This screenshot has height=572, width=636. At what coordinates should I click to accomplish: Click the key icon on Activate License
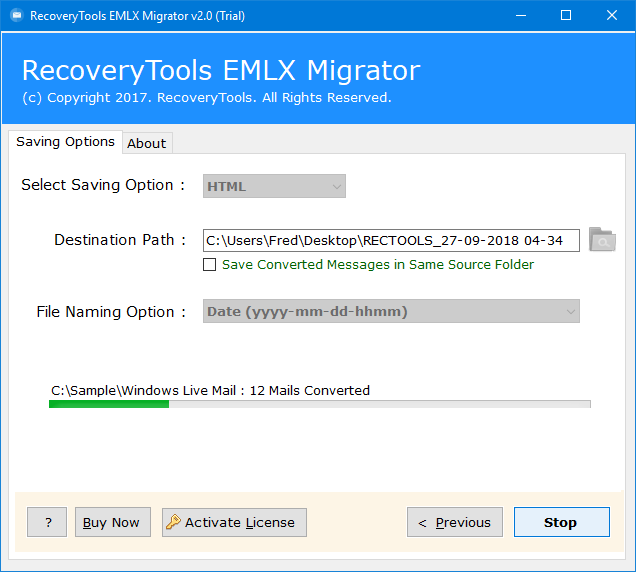pos(173,522)
